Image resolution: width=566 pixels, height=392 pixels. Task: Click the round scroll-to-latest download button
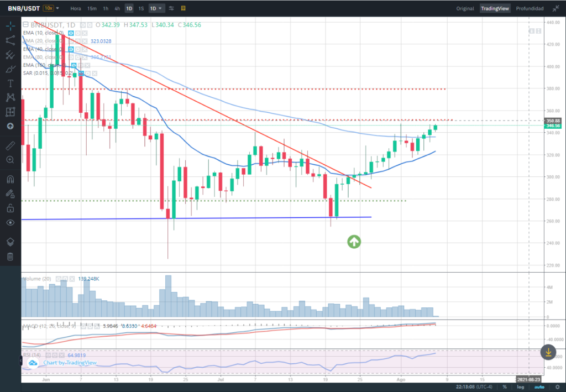[548, 352]
